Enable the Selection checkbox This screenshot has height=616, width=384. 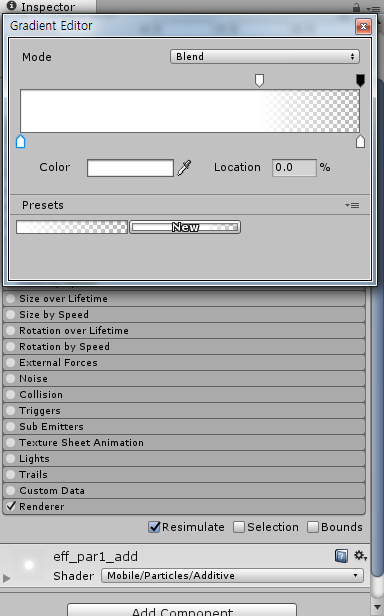(239, 527)
